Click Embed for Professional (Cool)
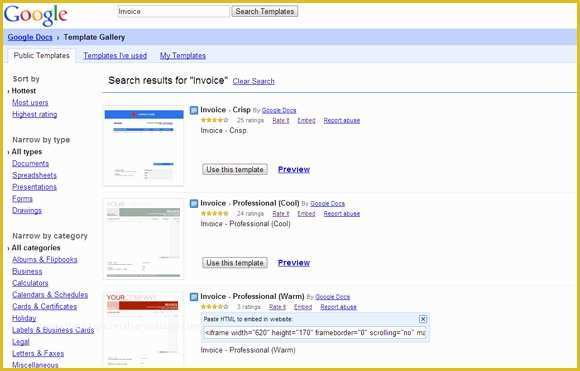580x371 pixels. [306, 213]
